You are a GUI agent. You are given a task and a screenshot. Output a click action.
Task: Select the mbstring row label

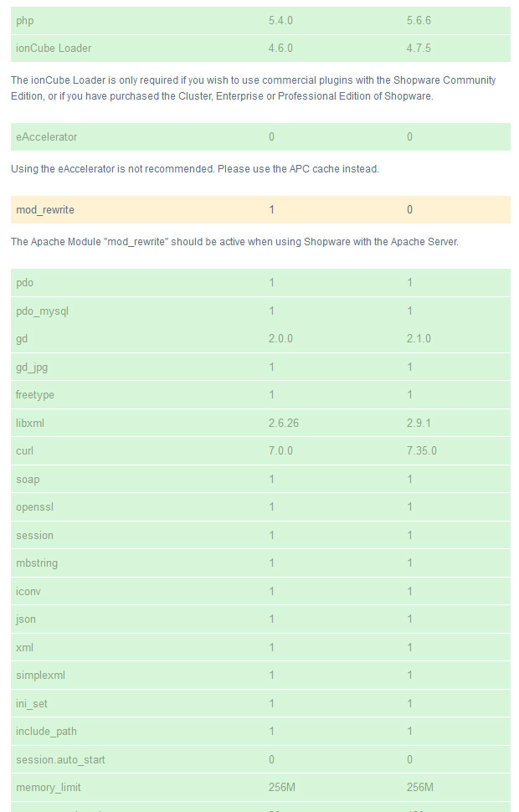point(37,563)
